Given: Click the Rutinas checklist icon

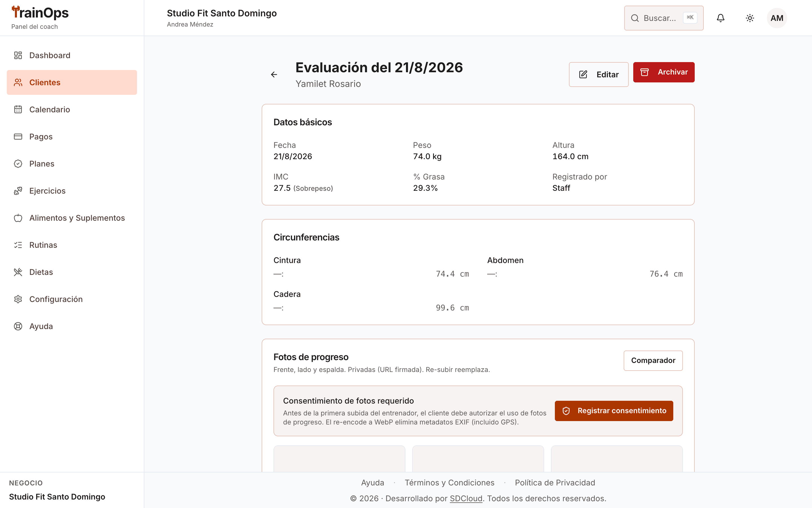Looking at the screenshot, I should 18,245.
